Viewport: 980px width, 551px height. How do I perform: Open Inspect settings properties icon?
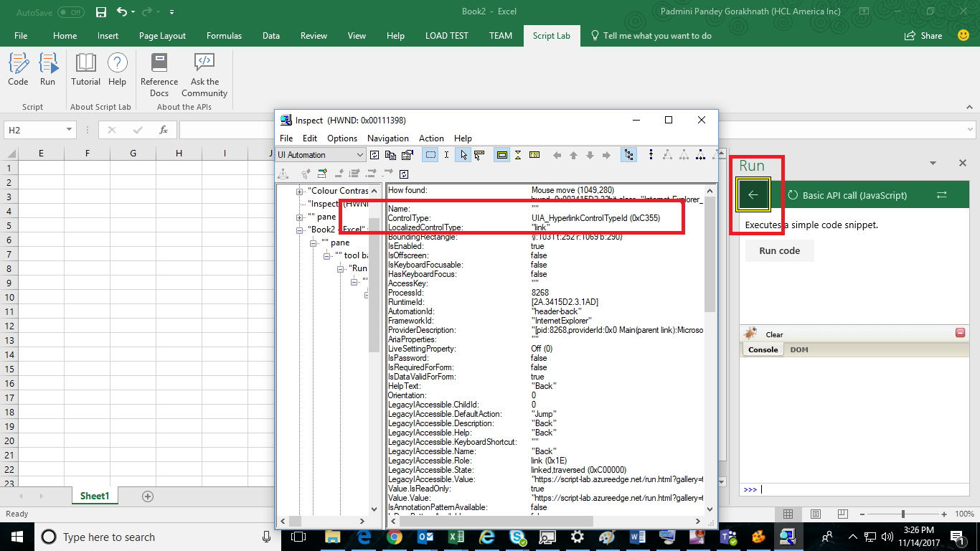[407, 155]
